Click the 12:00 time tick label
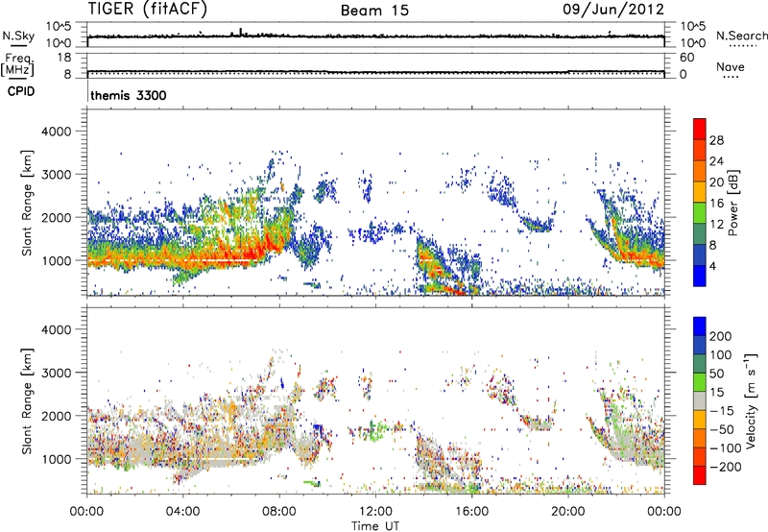The width and height of the screenshot is (768, 532). [375, 512]
